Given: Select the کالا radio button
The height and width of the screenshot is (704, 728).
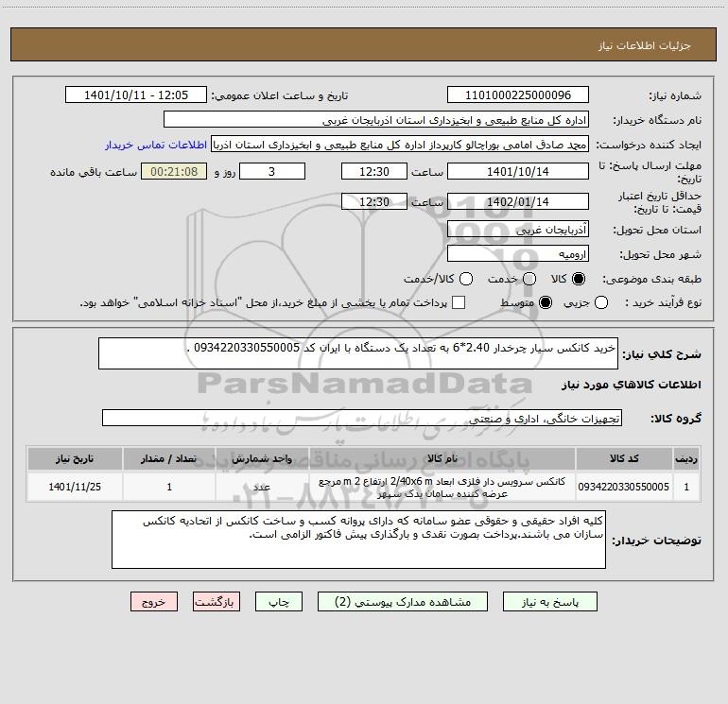Looking at the screenshot, I should [x=579, y=279].
